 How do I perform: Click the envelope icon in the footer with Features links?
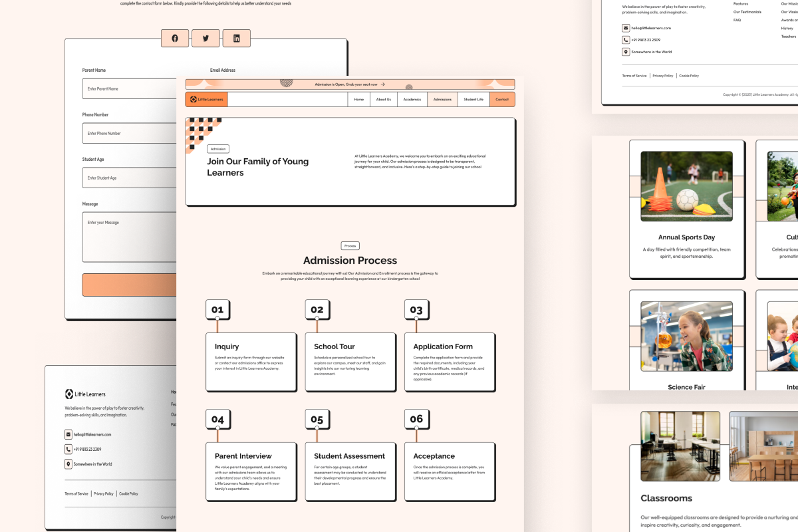pyautogui.click(x=626, y=28)
